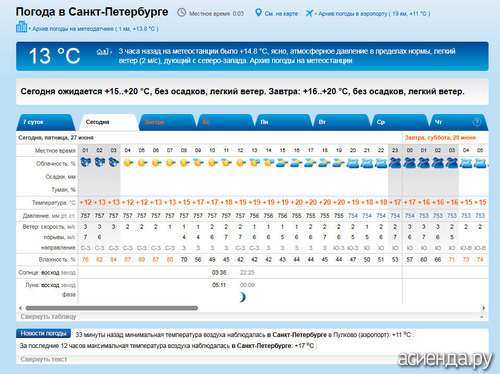The height and width of the screenshot is (374, 500).
Task: Click the dark overcast icon at hour 23
Action: [395, 163]
